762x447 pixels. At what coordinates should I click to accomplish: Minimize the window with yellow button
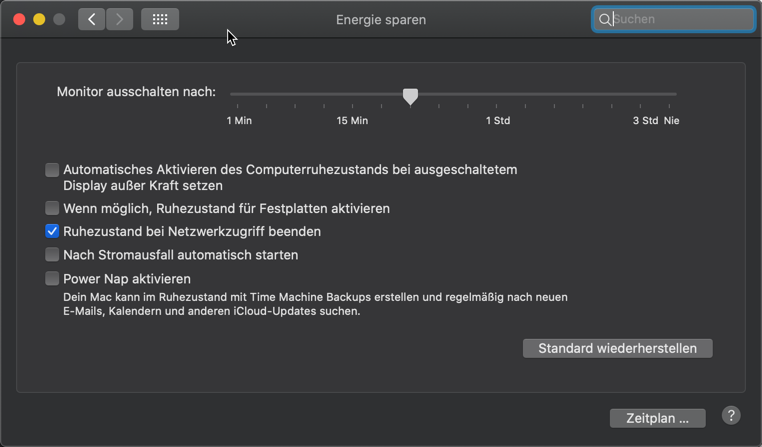(39, 19)
